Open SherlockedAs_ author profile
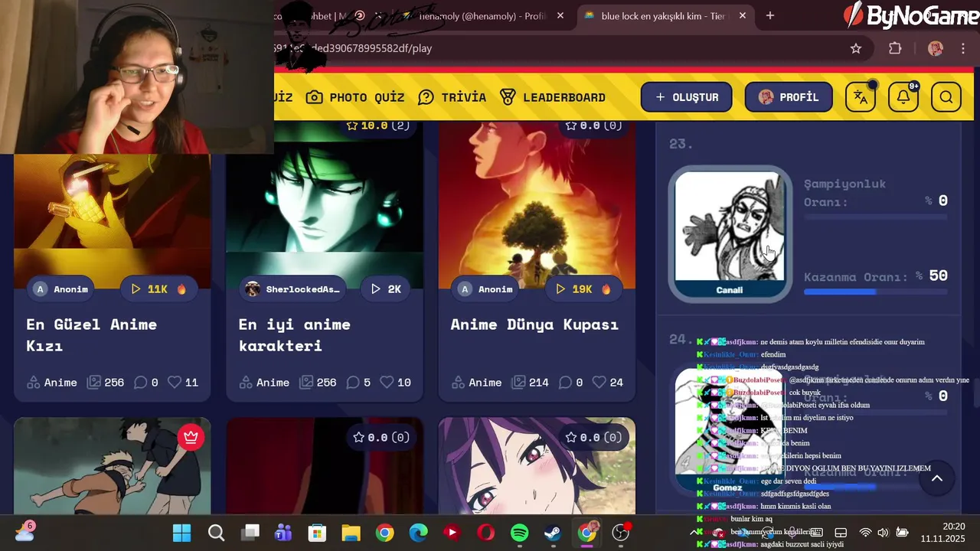 pos(292,289)
